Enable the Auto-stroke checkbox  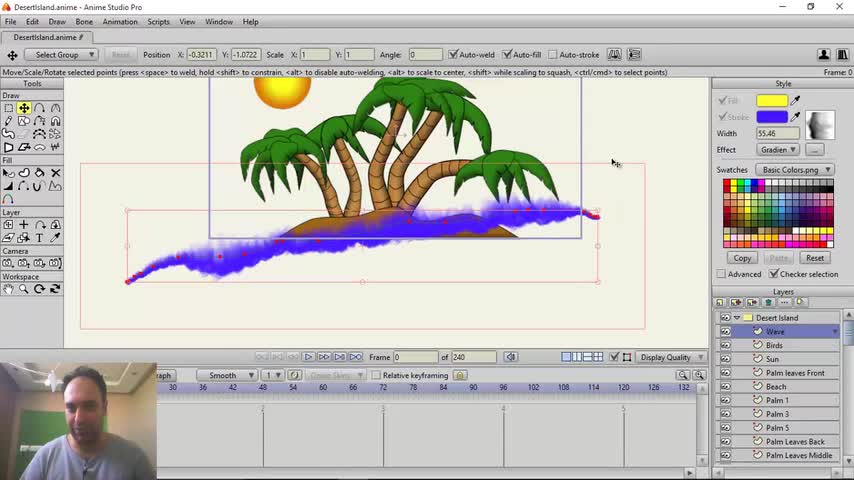(553, 54)
